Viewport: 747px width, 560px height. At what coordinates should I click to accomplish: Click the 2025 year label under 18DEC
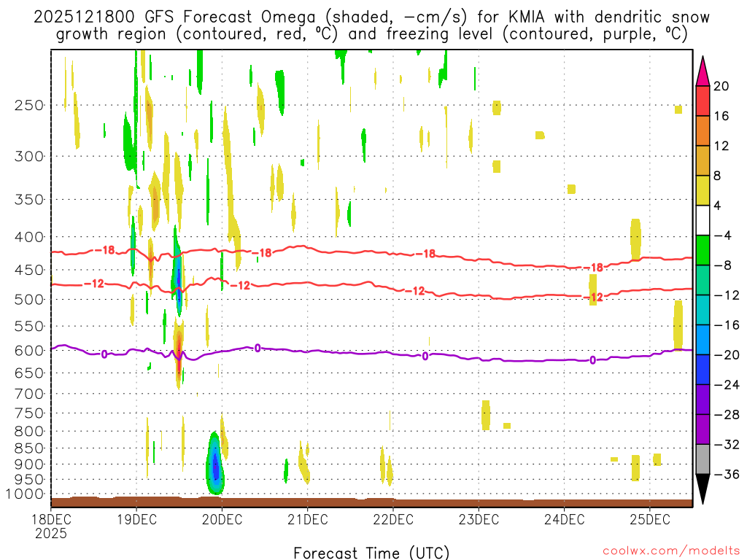(51, 533)
